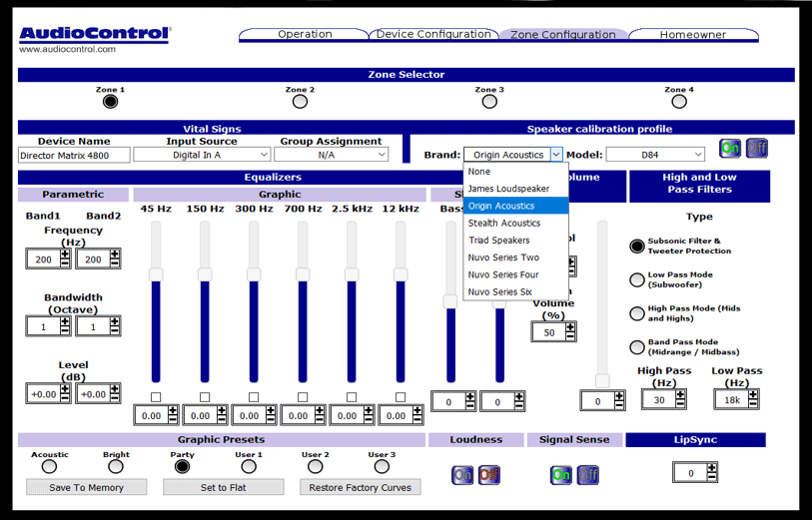
Task: Click the Volume percent field showing 50
Action: (x=549, y=332)
